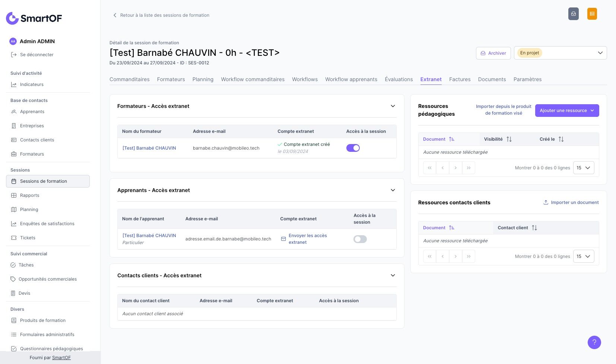This screenshot has width=616, height=364.
Task: Click the Archiver button
Action: [x=493, y=53]
